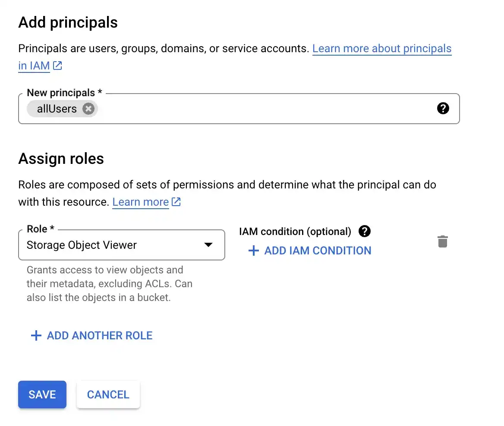This screenshot has height=426, width=504.
Task: Delete the role row with trash icon
Action: click(x=443, y=241)
